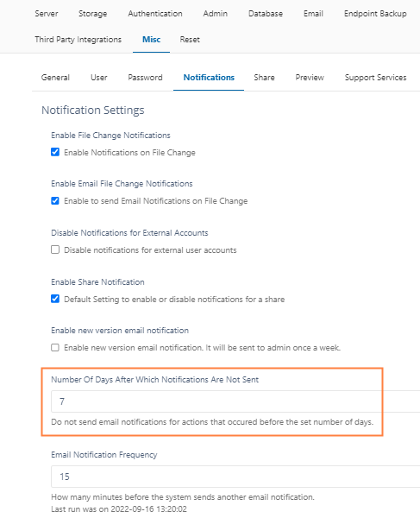
Task: Switch to the General sub-tab
Action: pos(55,78)
